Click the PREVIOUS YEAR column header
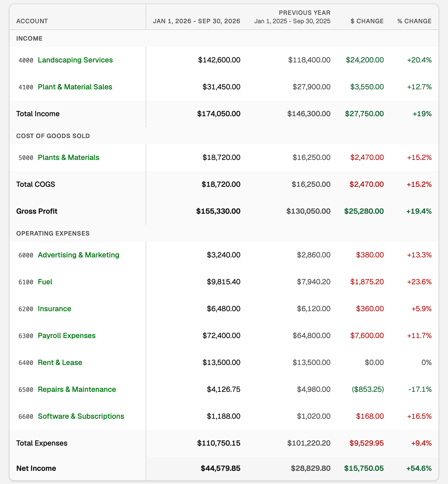This screenshot has width=448, height=484. point(305,13)
